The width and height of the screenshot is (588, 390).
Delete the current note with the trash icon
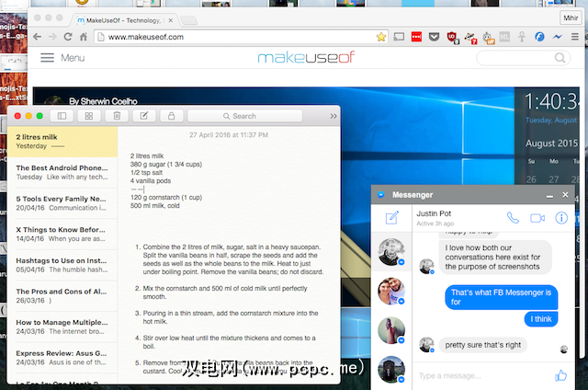pos(116,116)
